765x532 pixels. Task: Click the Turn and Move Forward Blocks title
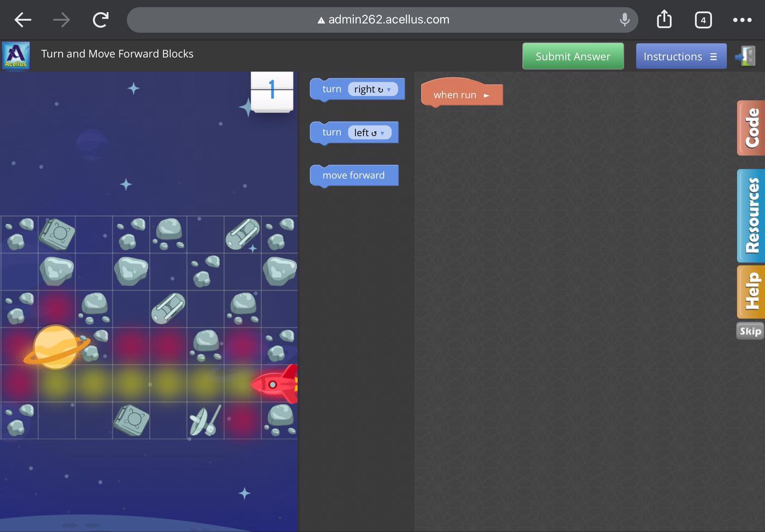click(118, 54)
